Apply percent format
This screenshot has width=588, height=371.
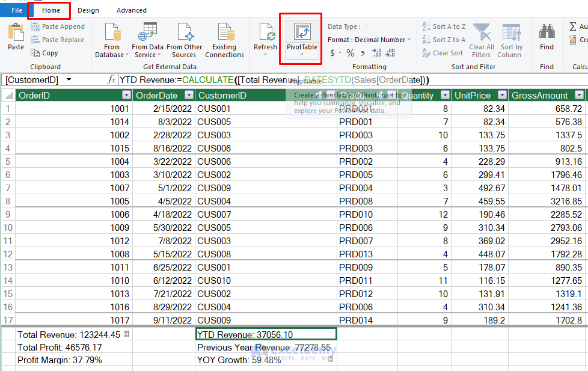tap(351, 54)
